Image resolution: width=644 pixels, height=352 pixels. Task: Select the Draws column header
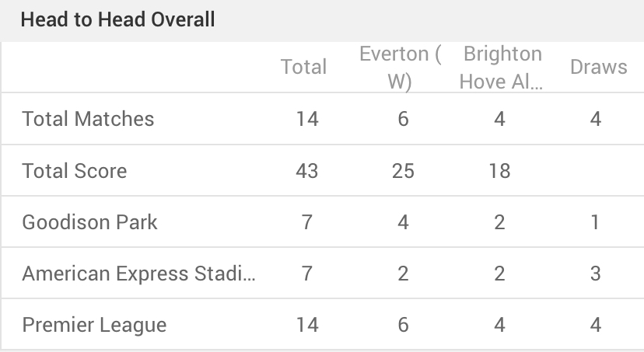(598, 67)
